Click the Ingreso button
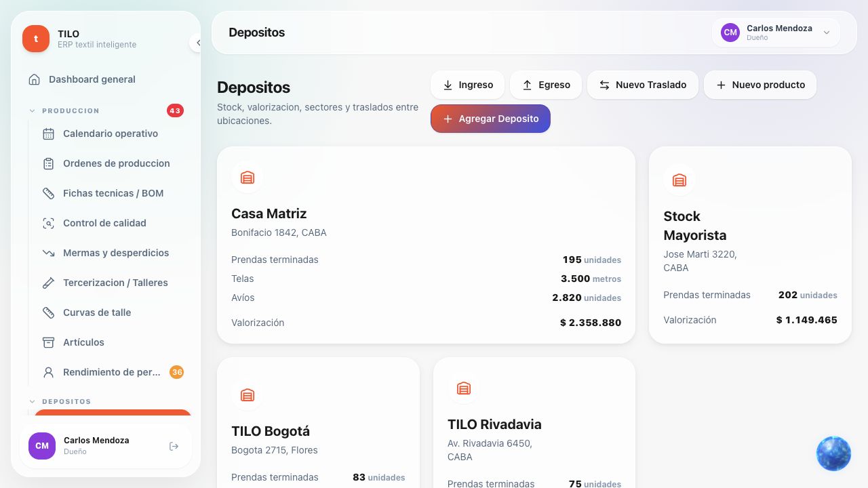 467,85
